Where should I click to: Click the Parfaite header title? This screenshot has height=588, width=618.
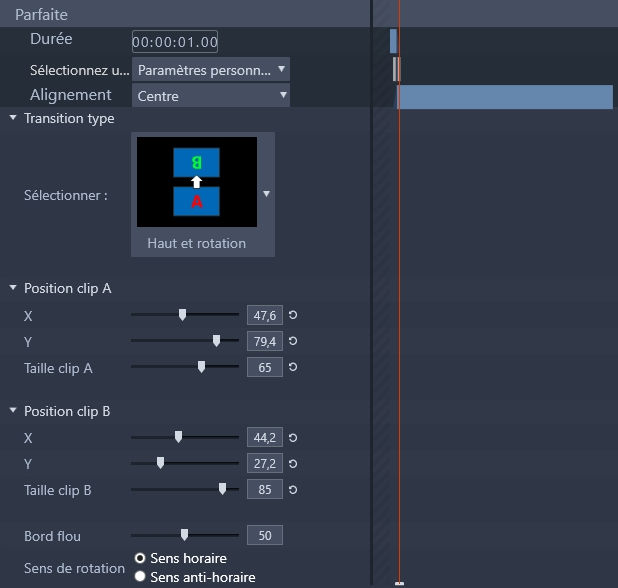(41, 15)
